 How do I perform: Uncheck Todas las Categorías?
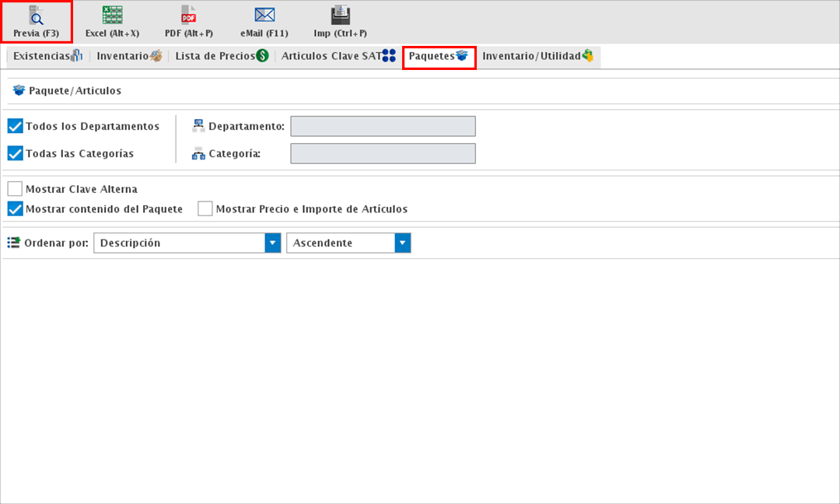[x=15, y=153]
